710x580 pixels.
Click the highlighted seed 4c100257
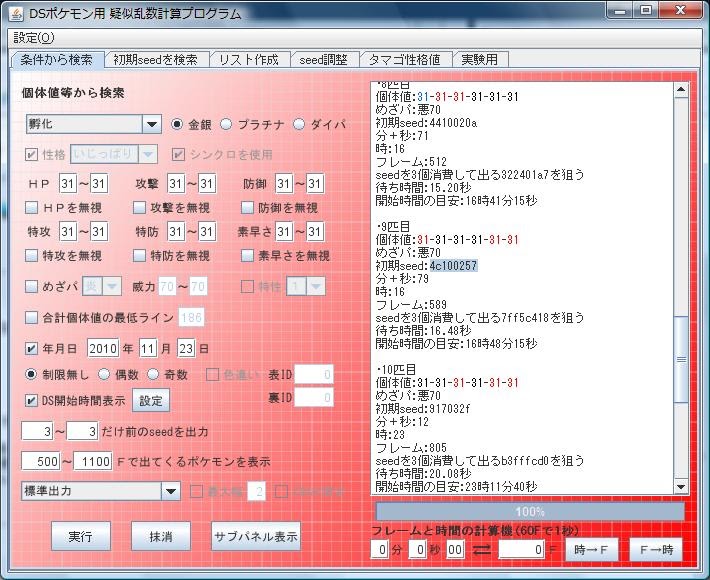[x=453, y=265]
